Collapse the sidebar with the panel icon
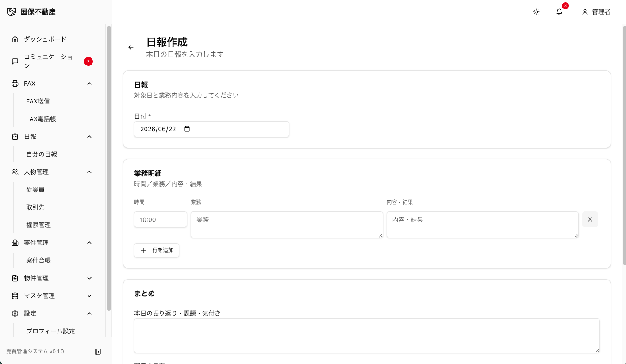Viewport: 626px width, 364px height. coord(98,352)
